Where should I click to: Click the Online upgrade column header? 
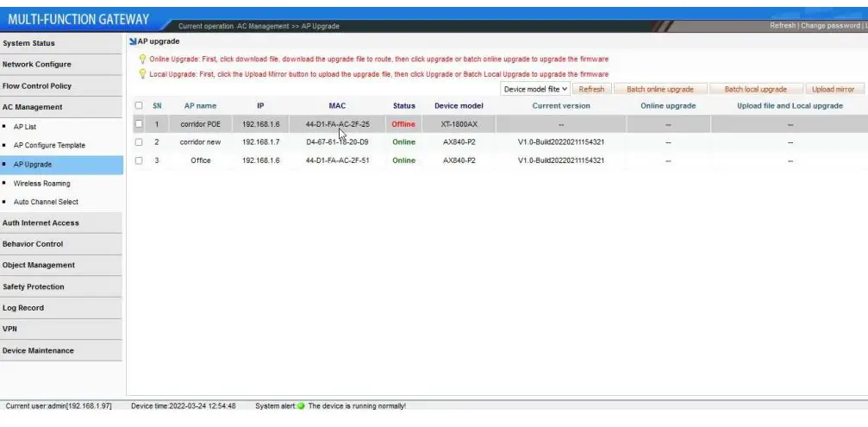(668, 106)
